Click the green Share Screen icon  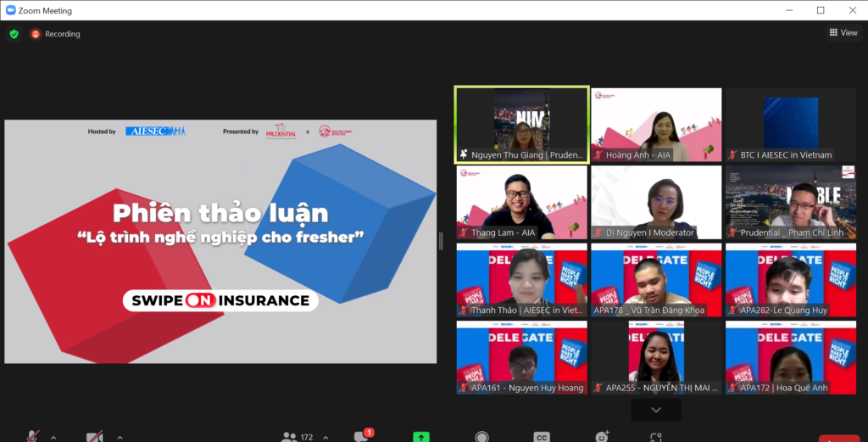pos(421,436)
